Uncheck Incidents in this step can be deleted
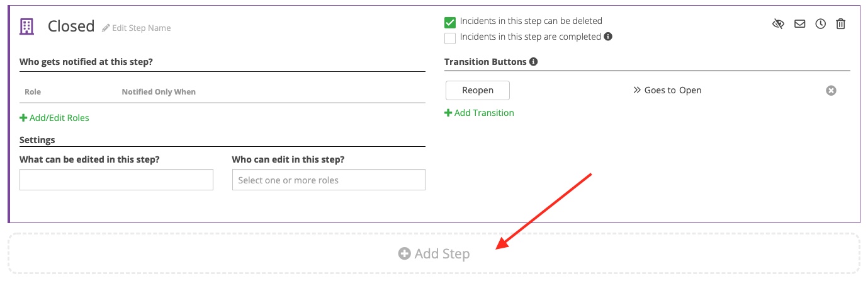This screenshot has height=283, width=868. tap(450, 22)
